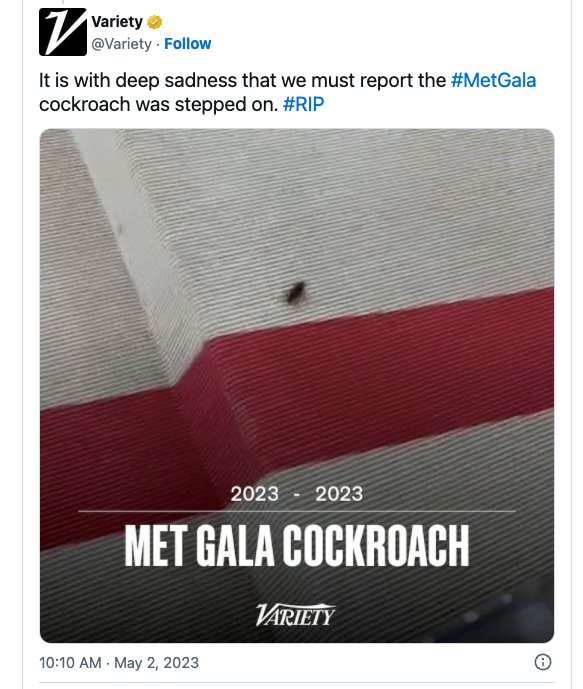The height and width of the screenshot is (689, 583).
Task: Open the #MetGala hashtag
Action: (493, 80)
